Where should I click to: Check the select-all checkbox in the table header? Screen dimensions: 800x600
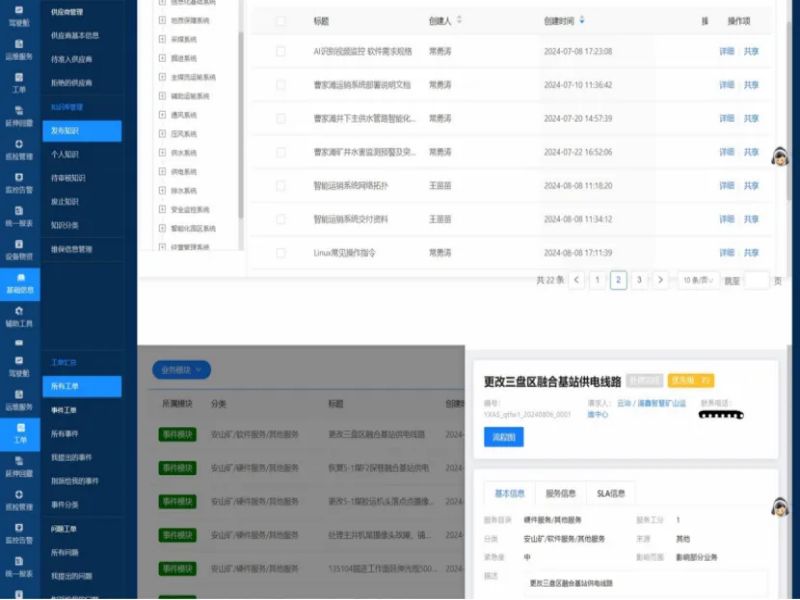point(281,21)
